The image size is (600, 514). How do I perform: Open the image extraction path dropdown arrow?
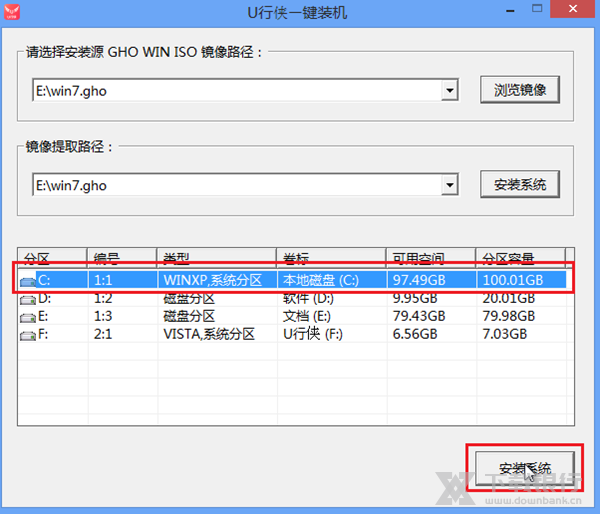[x=450, y=185]
